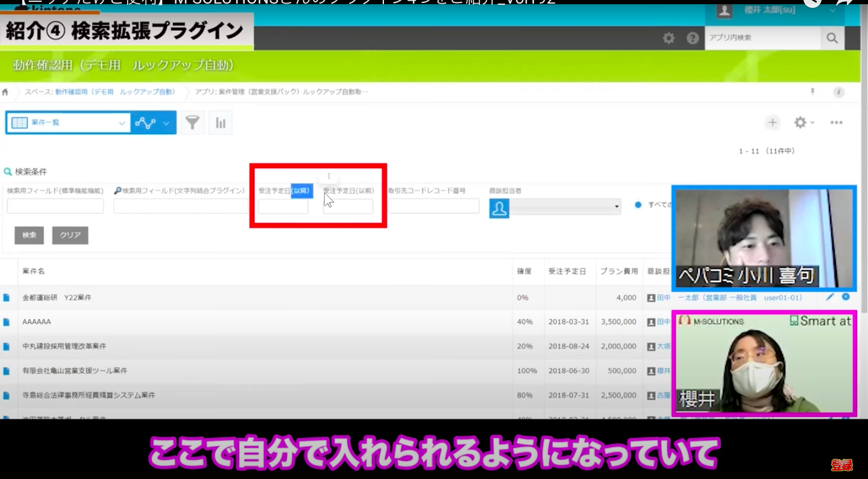
Task: Open the three-dots options menu
Action: (836, 123)
